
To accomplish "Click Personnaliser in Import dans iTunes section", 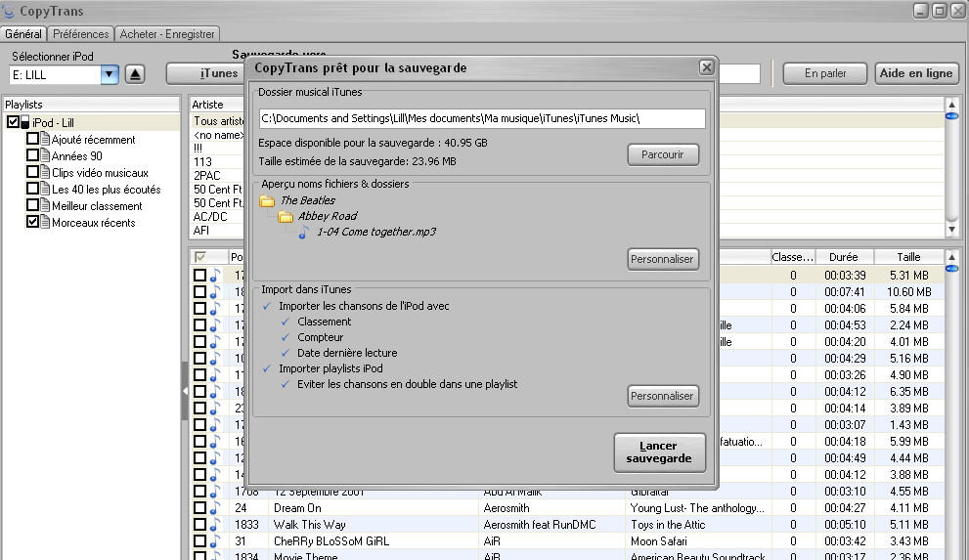I will tap(662, 397).
